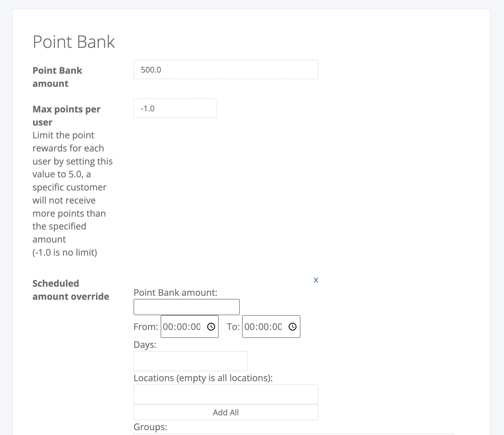The width and height of the screenshot is (504, 435).
Task: Select the seconds segment of From time
Action: pyautogui.click(x=196, y=327)
